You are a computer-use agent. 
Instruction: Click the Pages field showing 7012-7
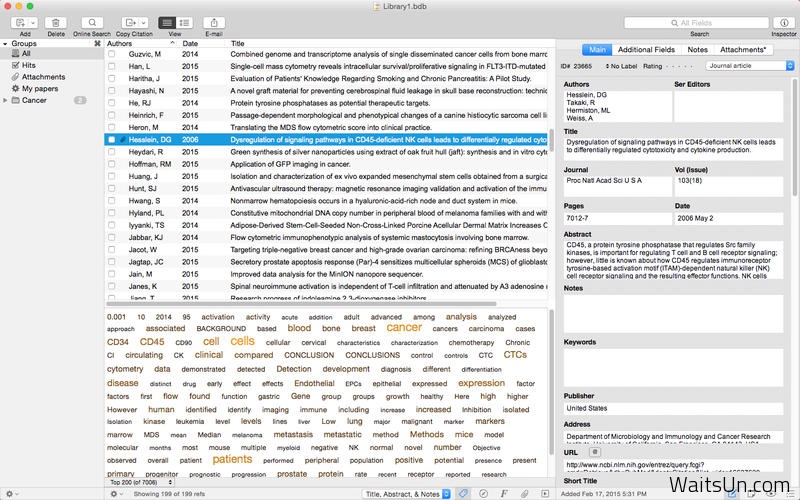click(x=617, y=218)
